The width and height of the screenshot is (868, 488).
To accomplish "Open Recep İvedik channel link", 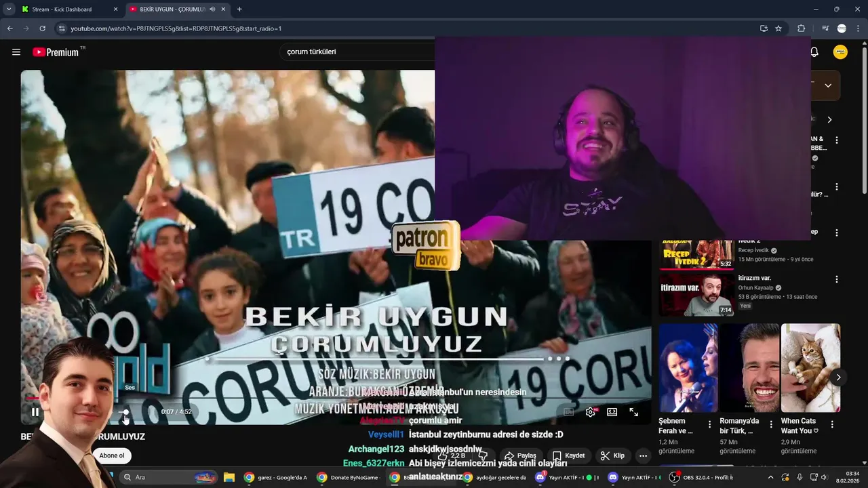I will pos(753,250).
